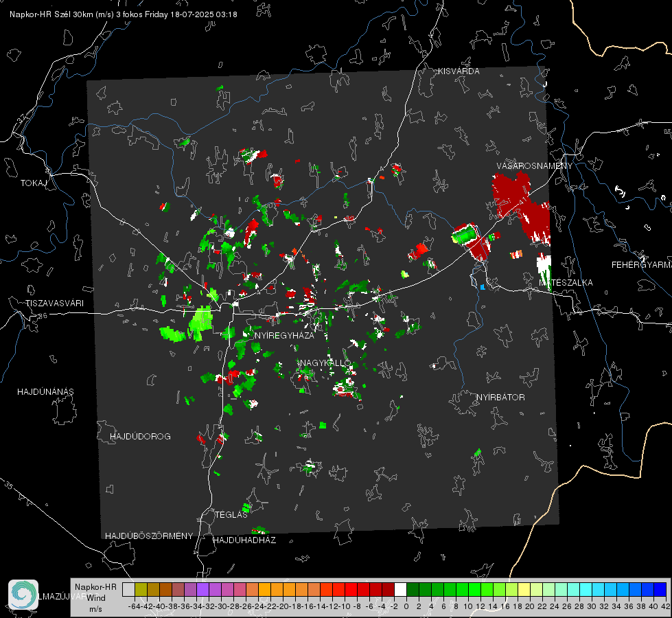
Task: Click the small blue pixel left of Mátészalka
Action: coord(483,287)
